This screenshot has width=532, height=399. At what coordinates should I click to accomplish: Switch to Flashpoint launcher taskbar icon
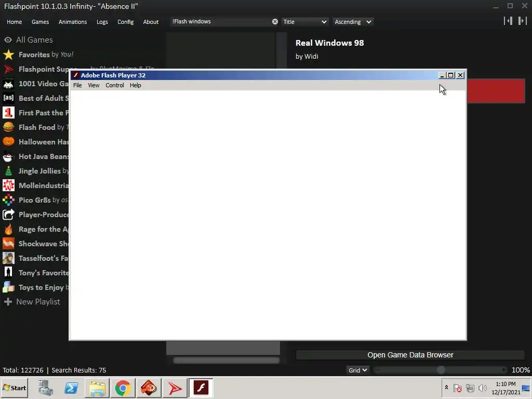[175, 388]
